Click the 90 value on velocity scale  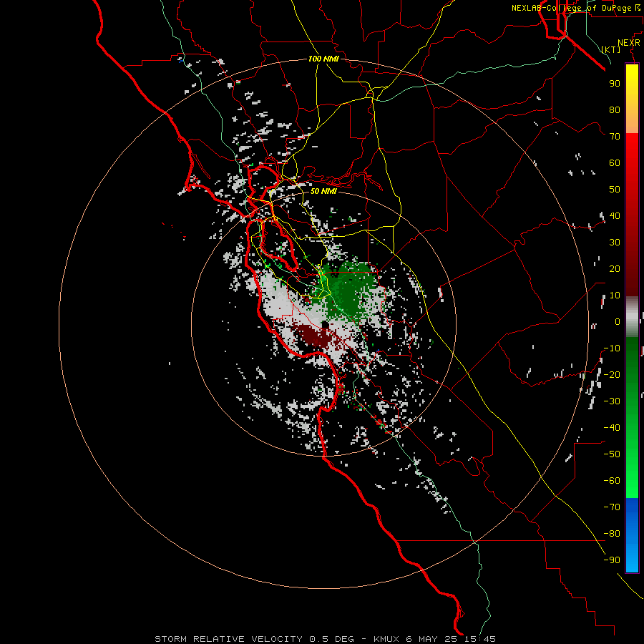[x=615, y=84]
